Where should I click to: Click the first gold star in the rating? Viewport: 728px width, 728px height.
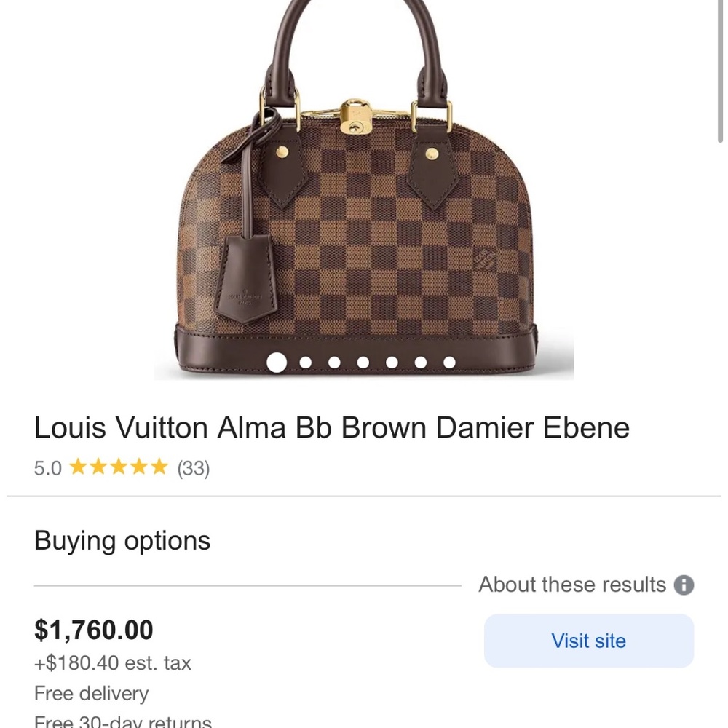tap(81, 467)
